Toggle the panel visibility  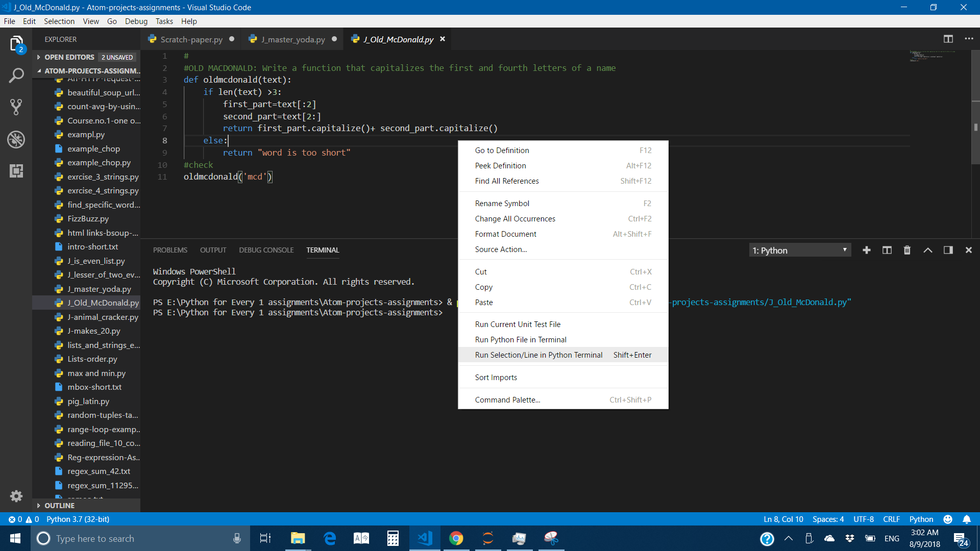pos(948,250)
